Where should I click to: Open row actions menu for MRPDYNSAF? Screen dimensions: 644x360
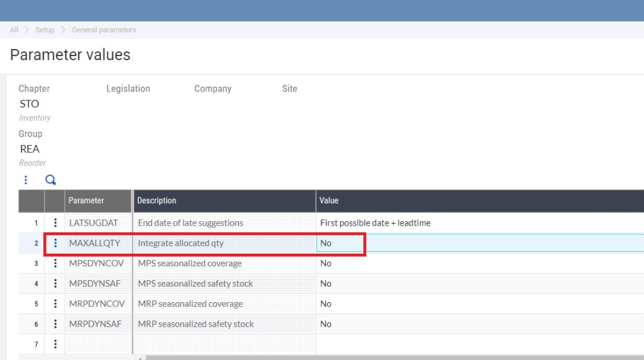(x=55, y=324)
